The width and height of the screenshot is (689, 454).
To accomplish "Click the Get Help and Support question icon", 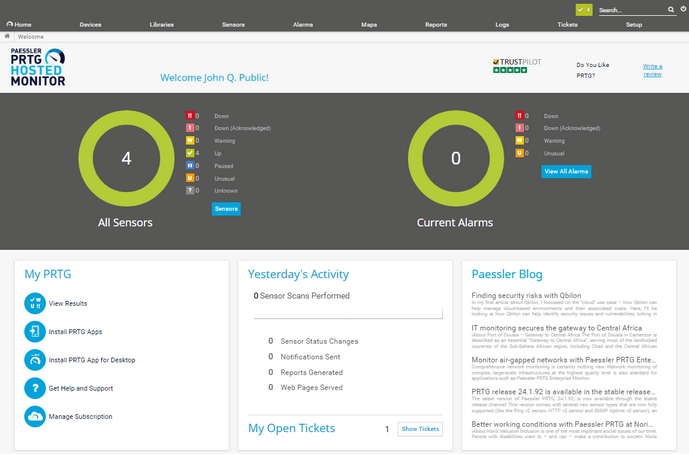I will (x=34, y=388).
